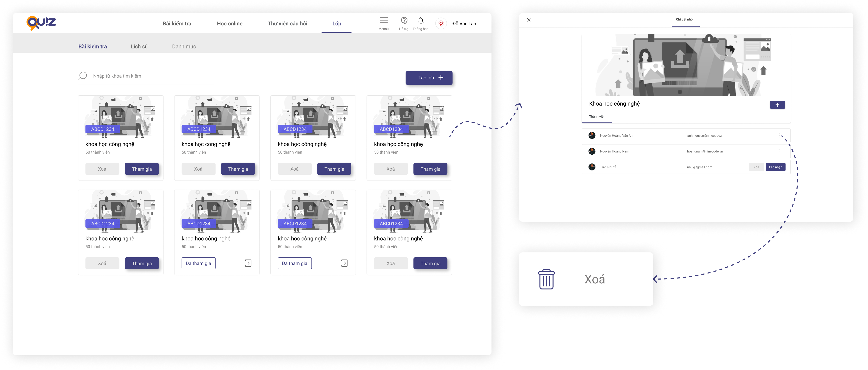Screen dimensions: 868x370
Task: Click the trash can icon in Xoá popup
Action: [546, 279]
